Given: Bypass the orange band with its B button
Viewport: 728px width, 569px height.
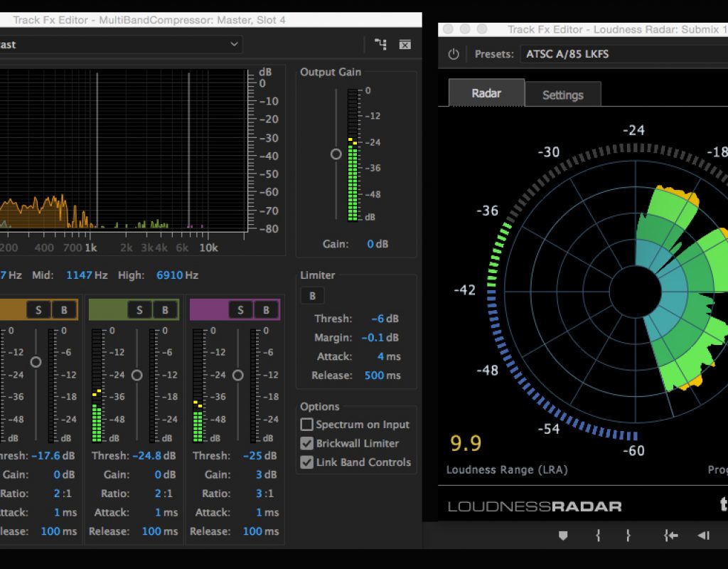Looking at the screenshot, I should click(64, 310).
